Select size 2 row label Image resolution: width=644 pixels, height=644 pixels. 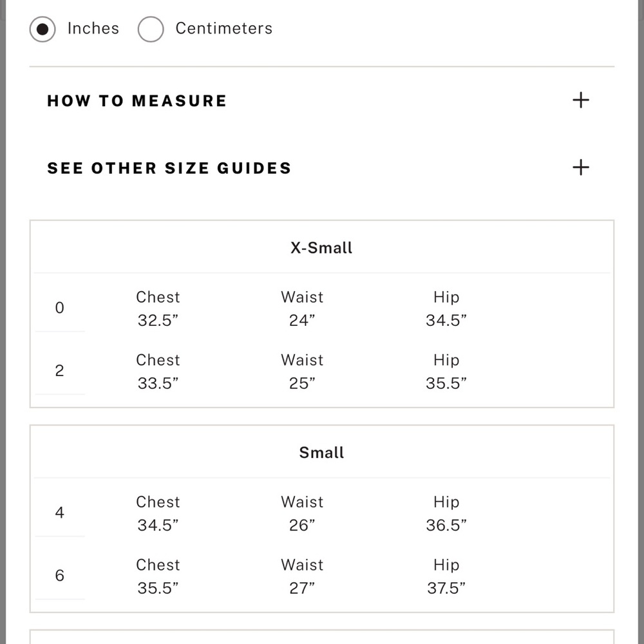tap(59, 370)
